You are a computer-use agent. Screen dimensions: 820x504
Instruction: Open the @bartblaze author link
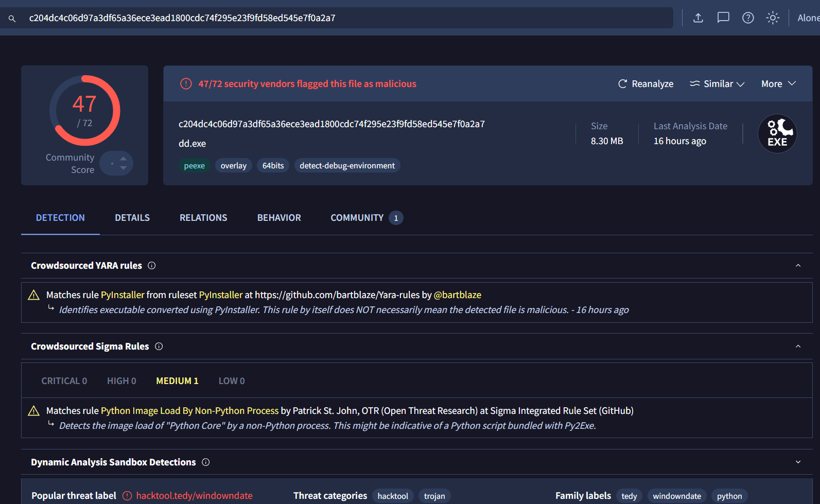point(457,295)
